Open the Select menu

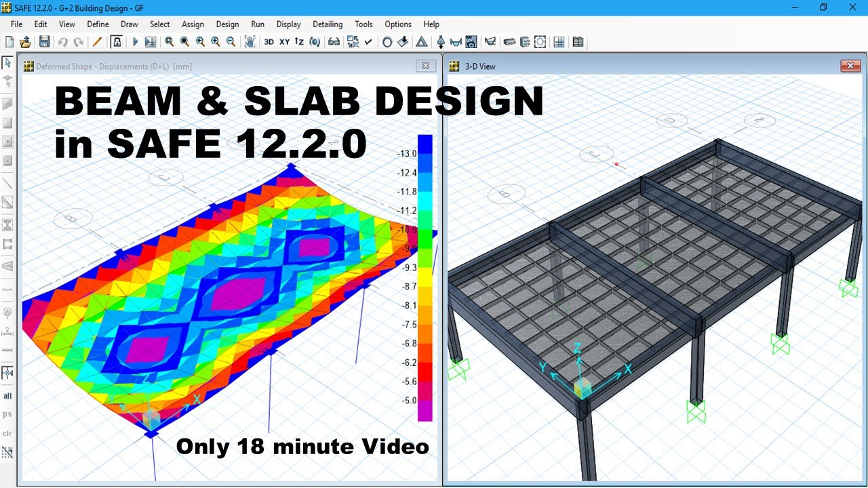pyautogui.click(x=160, y=24)
